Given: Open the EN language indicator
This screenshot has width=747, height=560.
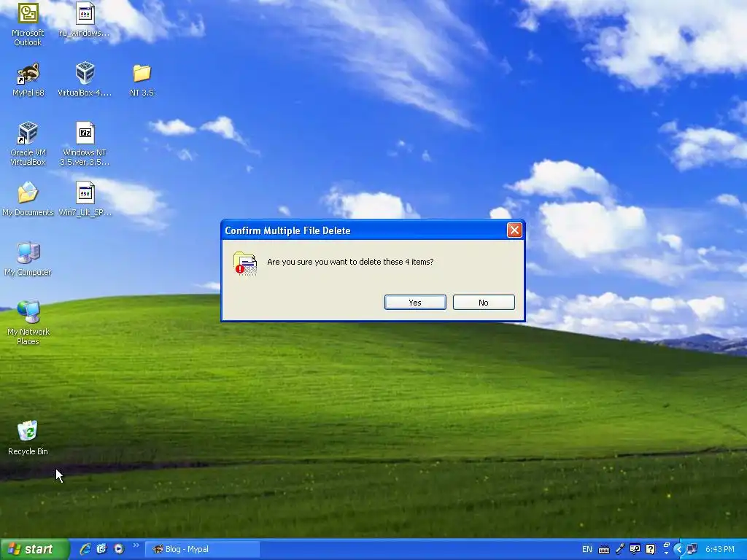Looking at the screenshot, I should click(587, 549).
